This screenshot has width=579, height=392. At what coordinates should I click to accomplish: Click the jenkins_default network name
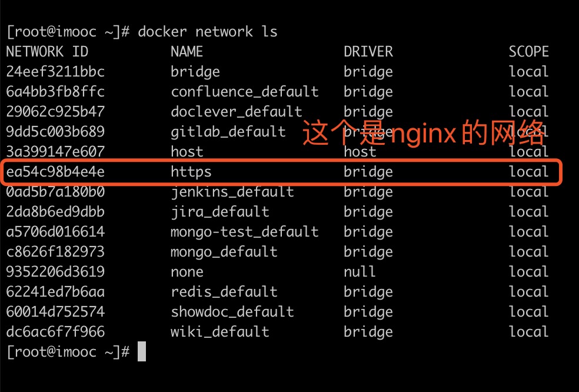pos(232,192)
